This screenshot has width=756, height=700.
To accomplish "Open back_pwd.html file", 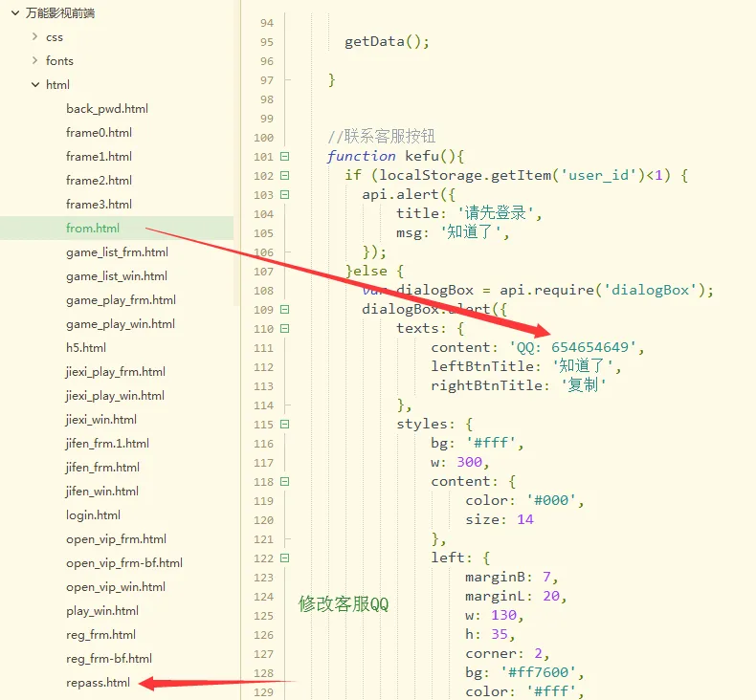I will [x=107, y=109].
